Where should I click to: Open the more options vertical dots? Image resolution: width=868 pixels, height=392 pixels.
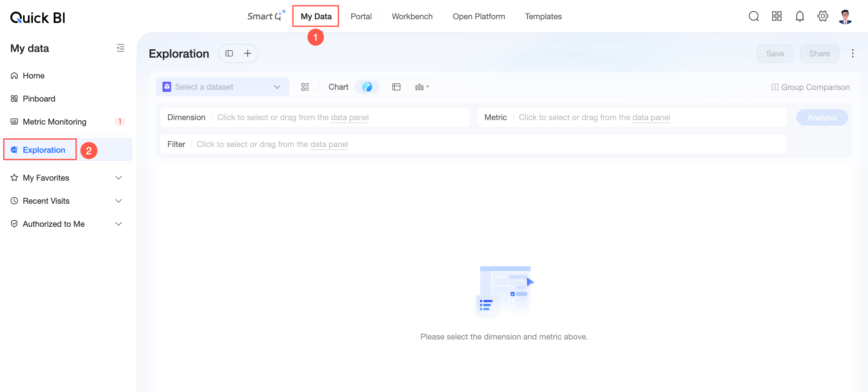tap(853, 53)
